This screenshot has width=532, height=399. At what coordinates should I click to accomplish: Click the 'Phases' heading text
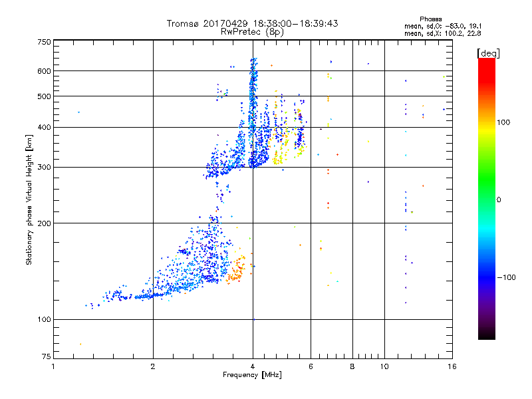[x=430, y=19]
